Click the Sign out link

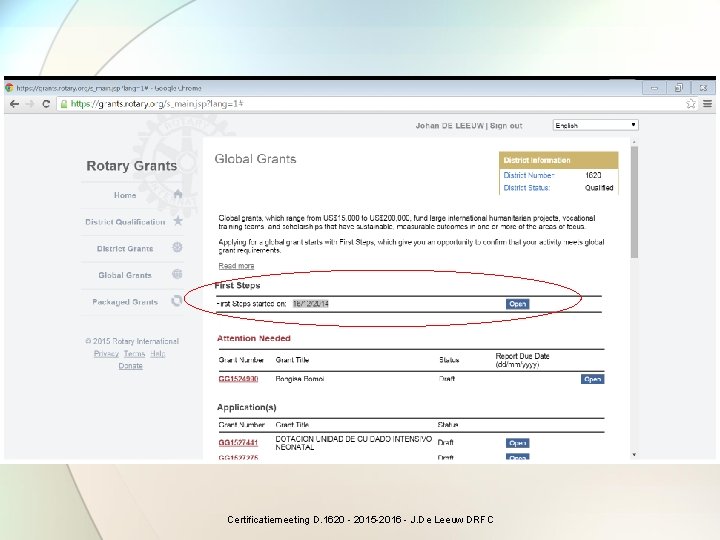coord(506,126)
